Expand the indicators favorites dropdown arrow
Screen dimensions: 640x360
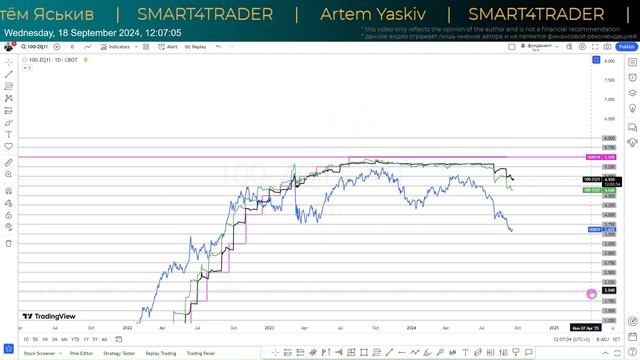(x=136, y=47)
